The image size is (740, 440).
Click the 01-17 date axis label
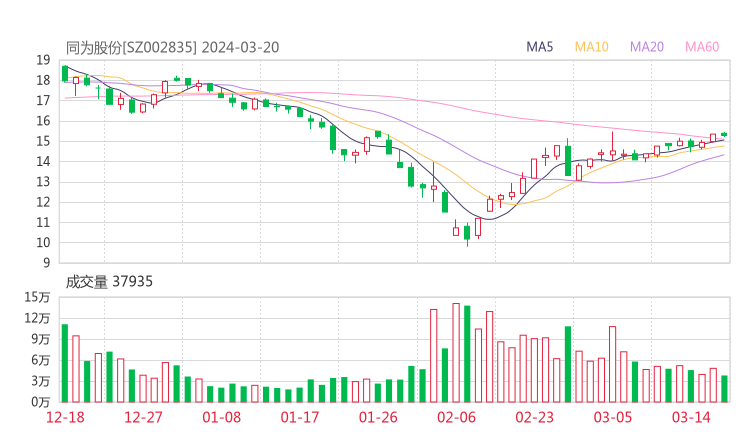(300, 417)
